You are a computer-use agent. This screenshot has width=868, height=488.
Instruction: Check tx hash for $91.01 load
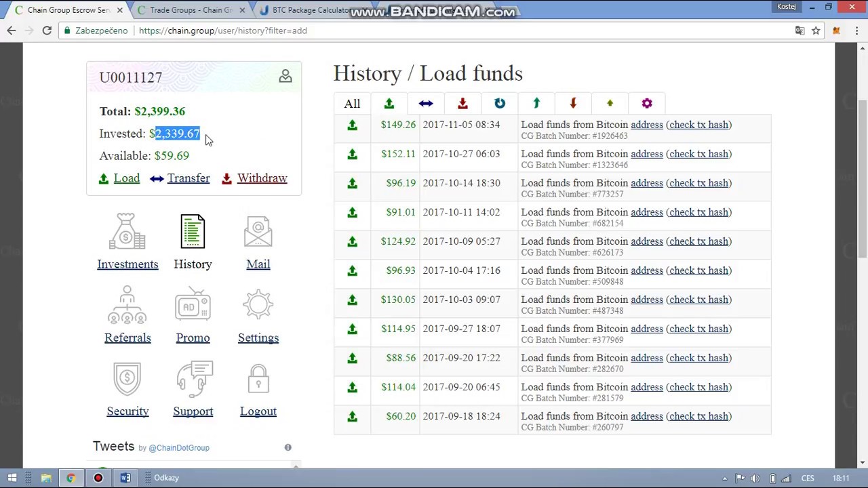tap(698, 212)
